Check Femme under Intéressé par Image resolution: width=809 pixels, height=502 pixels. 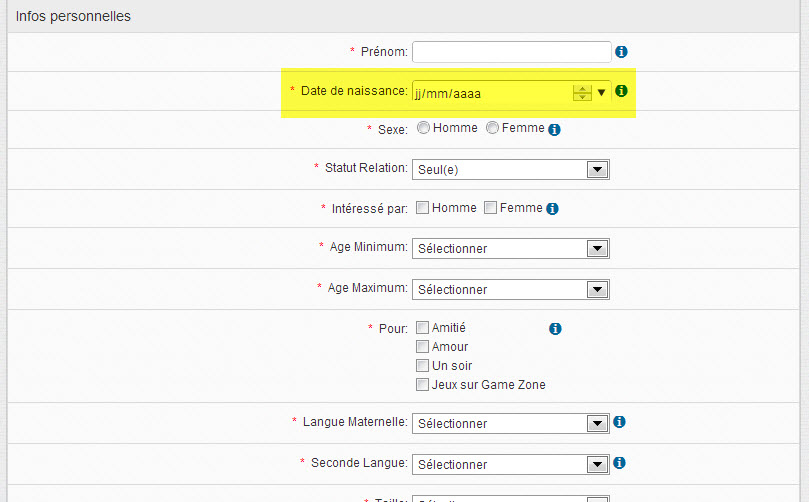tap(490, 208)
